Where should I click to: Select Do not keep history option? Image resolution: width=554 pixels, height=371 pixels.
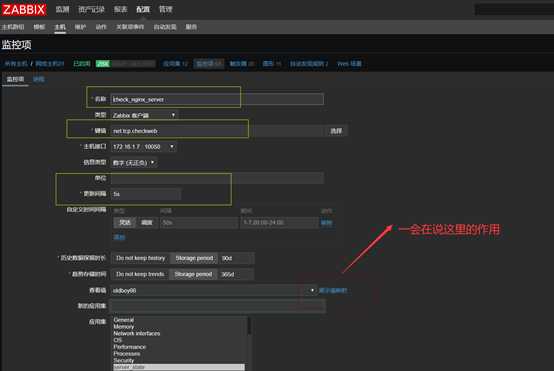coord(140,258)
